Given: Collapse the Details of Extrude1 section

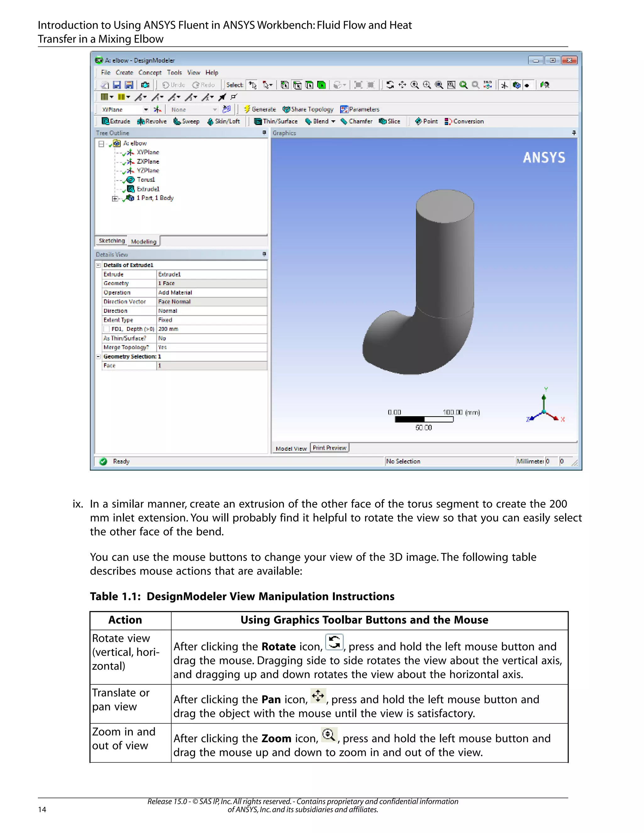Looking at the screenshot, I should click(x=98, y=265).
